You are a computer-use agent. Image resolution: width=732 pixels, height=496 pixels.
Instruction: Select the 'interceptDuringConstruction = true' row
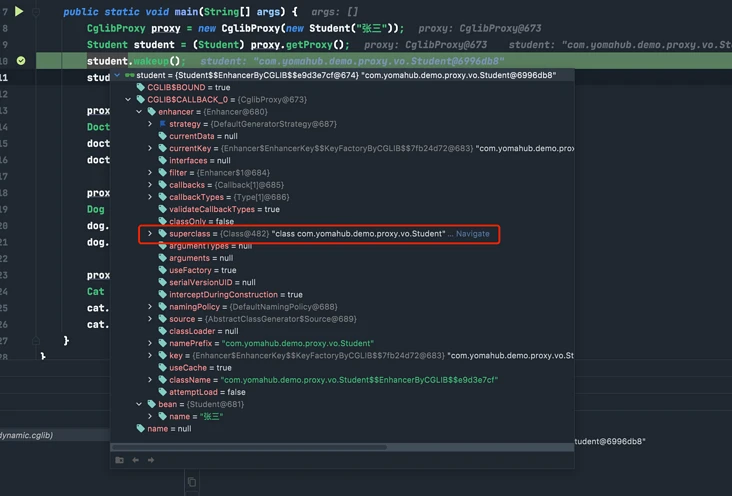(342, 294)
